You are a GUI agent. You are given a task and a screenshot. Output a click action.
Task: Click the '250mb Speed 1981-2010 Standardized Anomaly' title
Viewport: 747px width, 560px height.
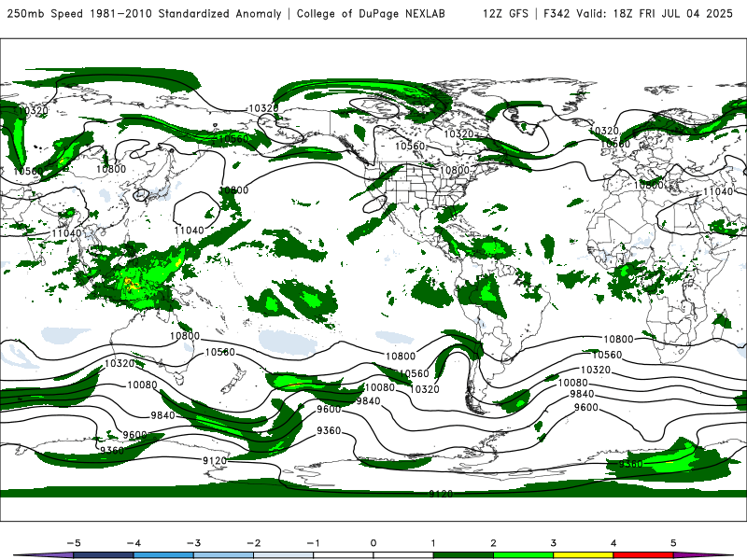click(145, 13)
